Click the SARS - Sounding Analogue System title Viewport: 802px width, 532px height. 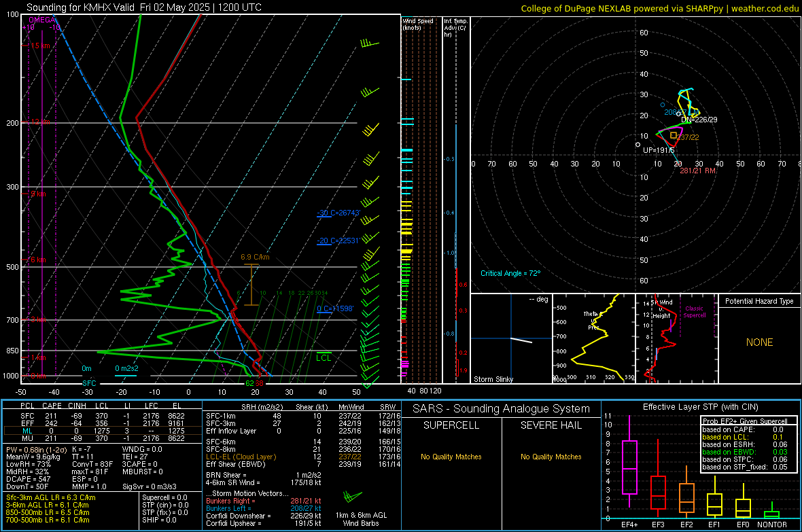coord(502,409)
